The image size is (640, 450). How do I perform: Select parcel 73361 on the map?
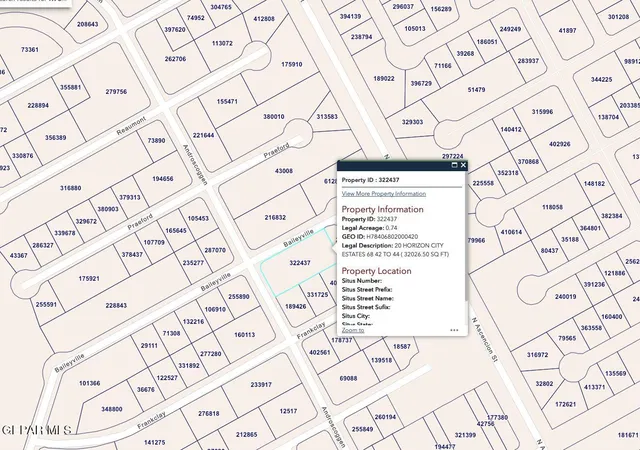tap(29, 50)
